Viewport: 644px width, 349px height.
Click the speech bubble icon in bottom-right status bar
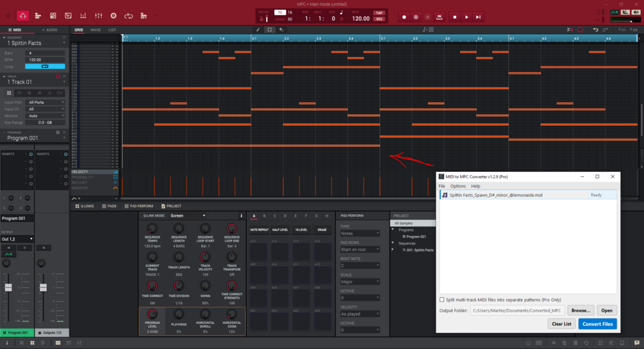tap(636, 343)
